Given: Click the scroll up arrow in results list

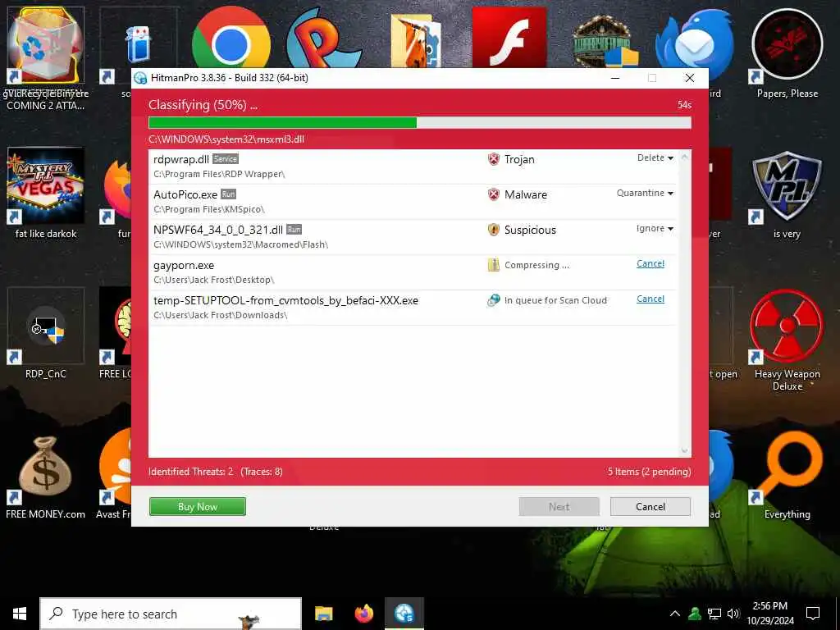Looking at the screenshot, I should [684, 157].
